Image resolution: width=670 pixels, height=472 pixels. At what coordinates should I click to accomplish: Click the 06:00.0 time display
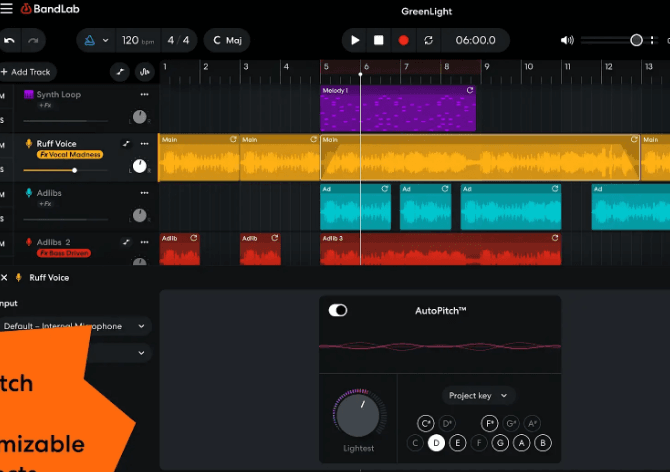click(x=475, y=40)
